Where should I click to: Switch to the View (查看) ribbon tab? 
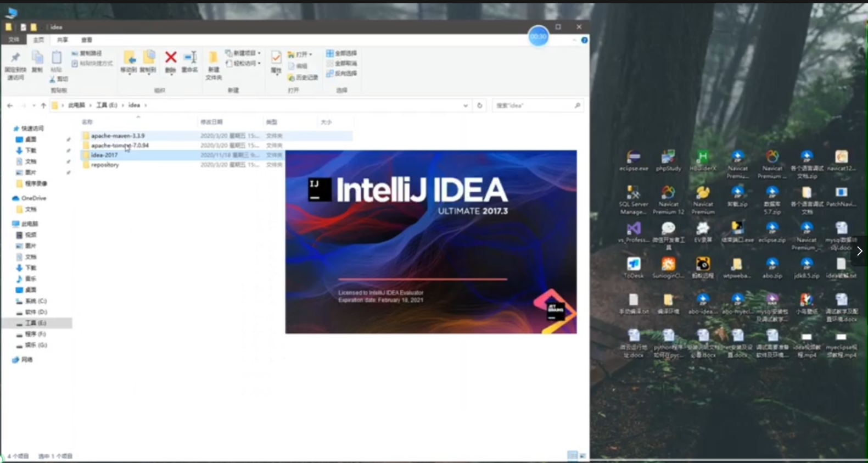[87, 40]
